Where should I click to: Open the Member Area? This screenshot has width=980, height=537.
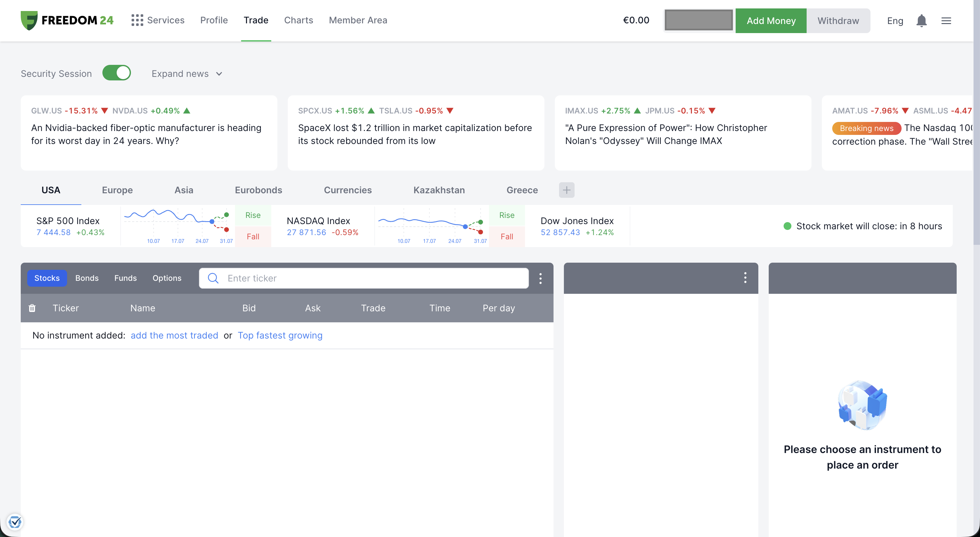tap(358, 20)
